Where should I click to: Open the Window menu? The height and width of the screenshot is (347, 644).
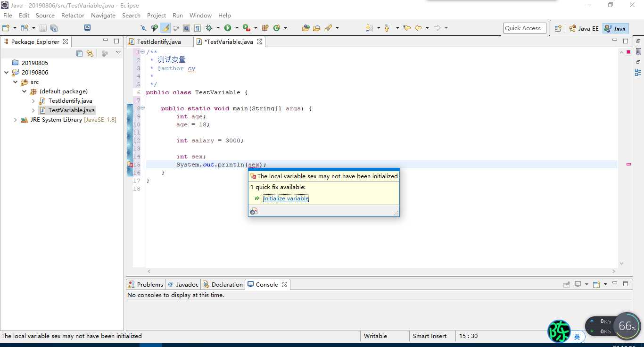pos(200,16)
